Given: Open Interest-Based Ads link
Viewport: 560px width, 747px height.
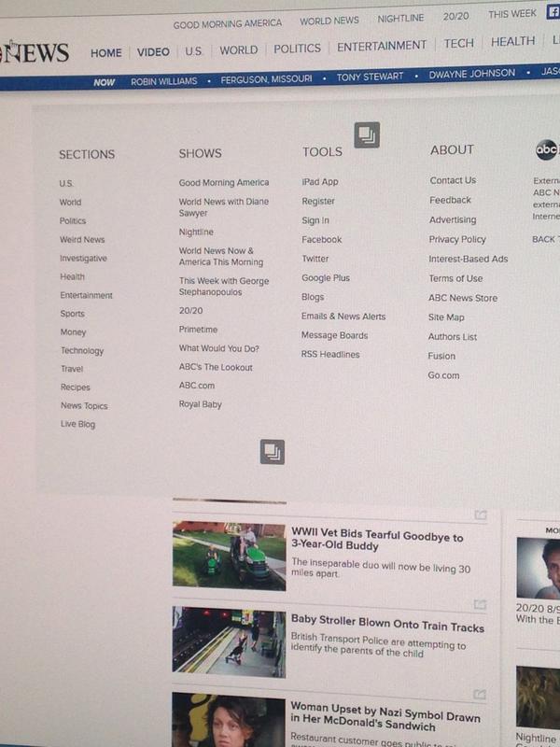Looking at the screenshot, I should pyautogui.click(x=469, y=259).
